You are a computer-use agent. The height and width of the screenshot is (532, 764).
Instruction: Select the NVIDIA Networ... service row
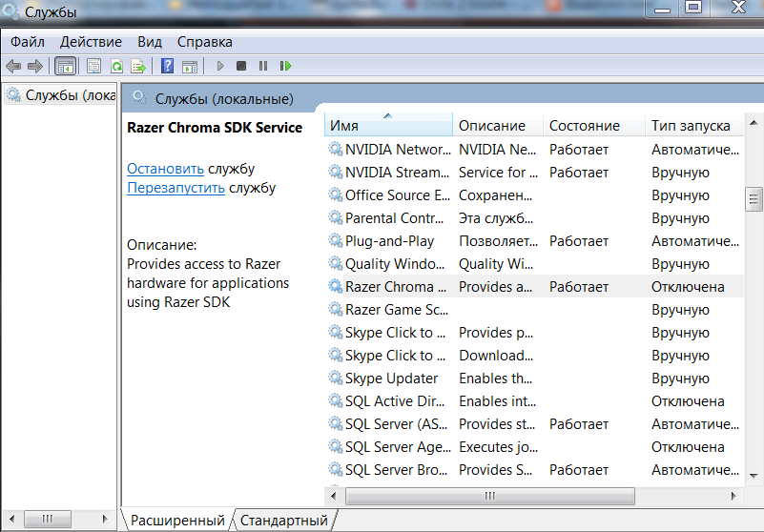pyautogui.click(x=534, y=149)
